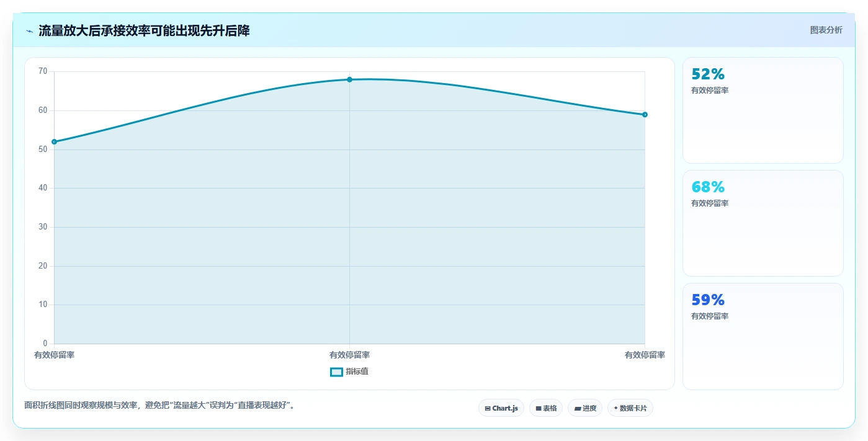Click the middle x-axis label 有效停留率
Image resolution: width=868 pixels, height=441 pixels.
349,355
